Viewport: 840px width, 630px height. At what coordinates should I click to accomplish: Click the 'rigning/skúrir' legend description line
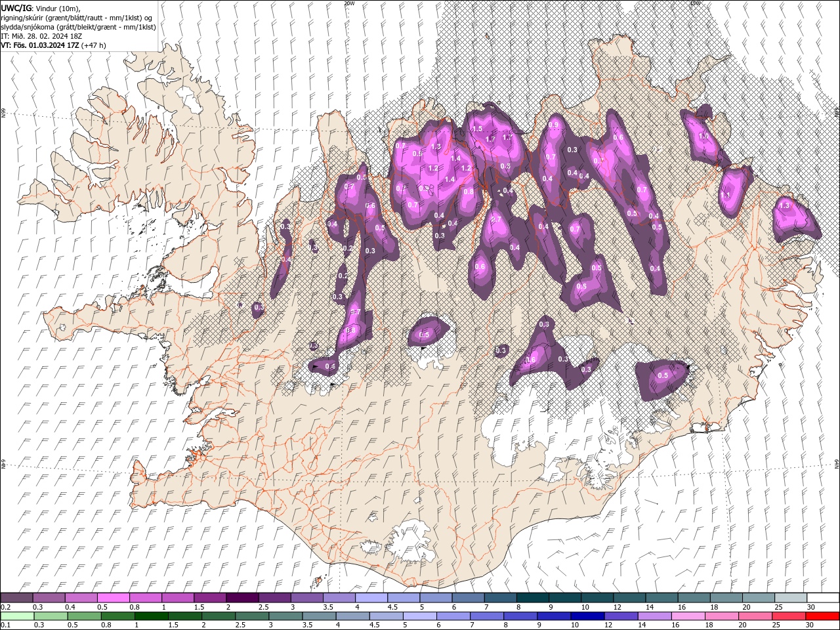pos(76,18)
